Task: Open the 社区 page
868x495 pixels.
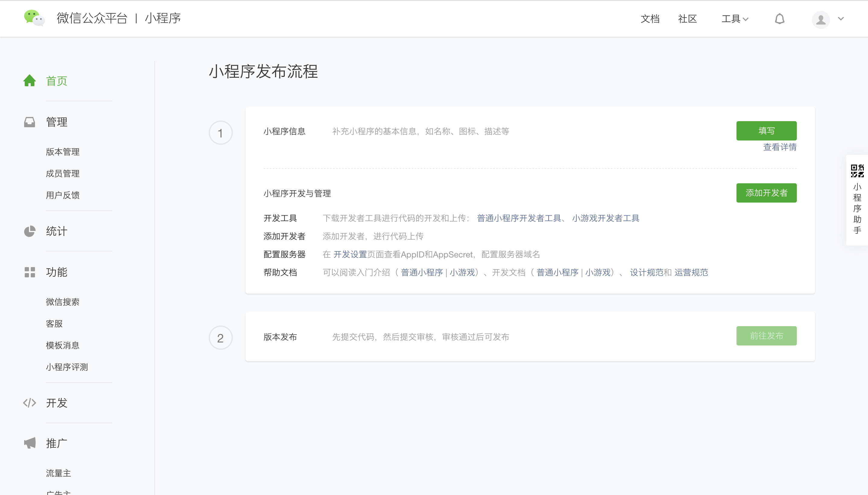Action: coord(687,19)
